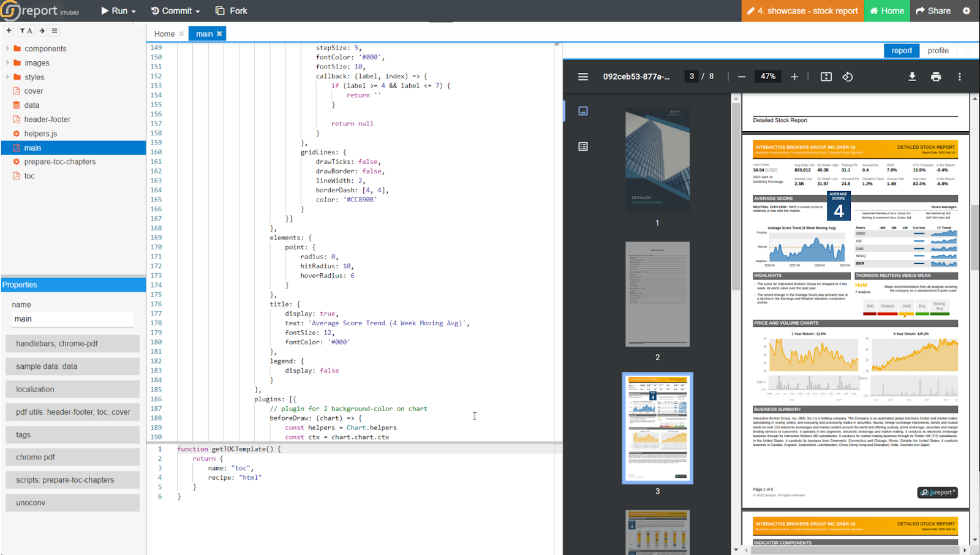Click the PDF page number field
Image resolution: width=980 pixels, height=555 pixels.
(692, 77)
